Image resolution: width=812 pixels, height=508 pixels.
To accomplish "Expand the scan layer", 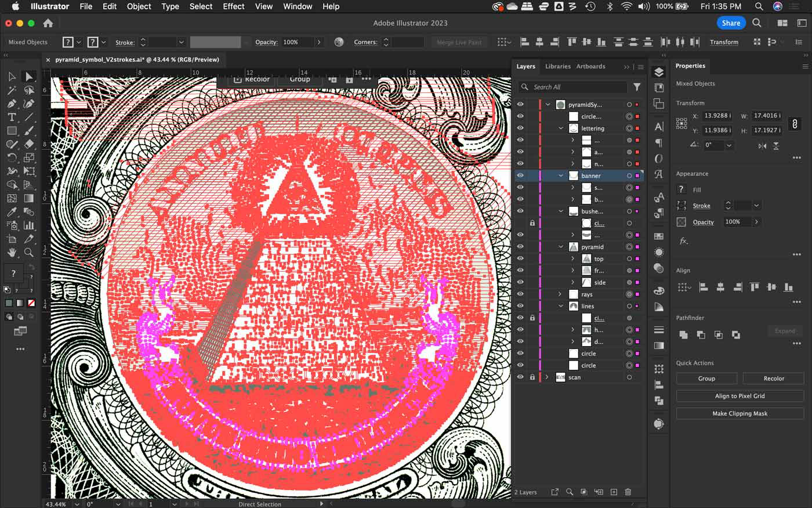I will coord(547,377).
